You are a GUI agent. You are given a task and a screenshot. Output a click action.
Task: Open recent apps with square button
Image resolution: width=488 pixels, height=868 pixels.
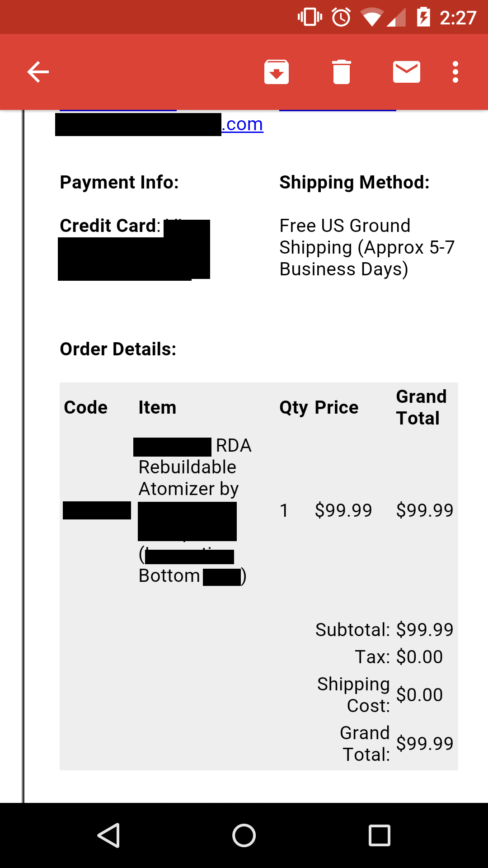380,835
